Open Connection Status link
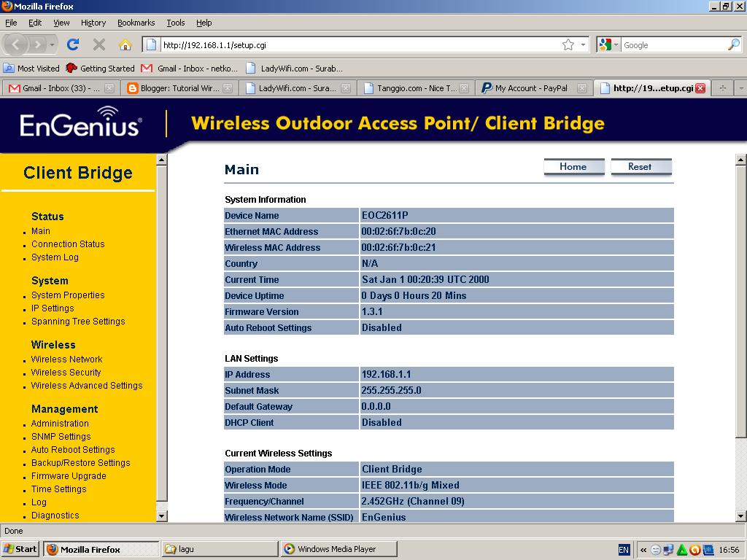 pos(68,244)
